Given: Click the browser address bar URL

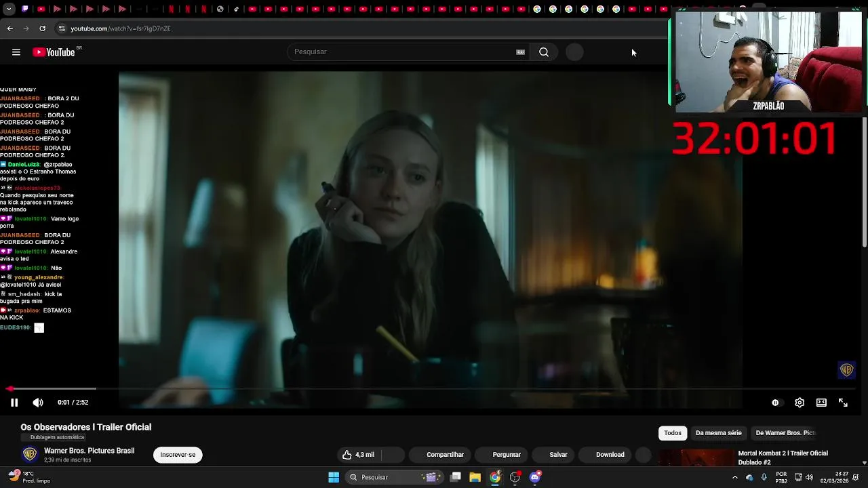Looking at the screenshot, I should coord(121,28).
